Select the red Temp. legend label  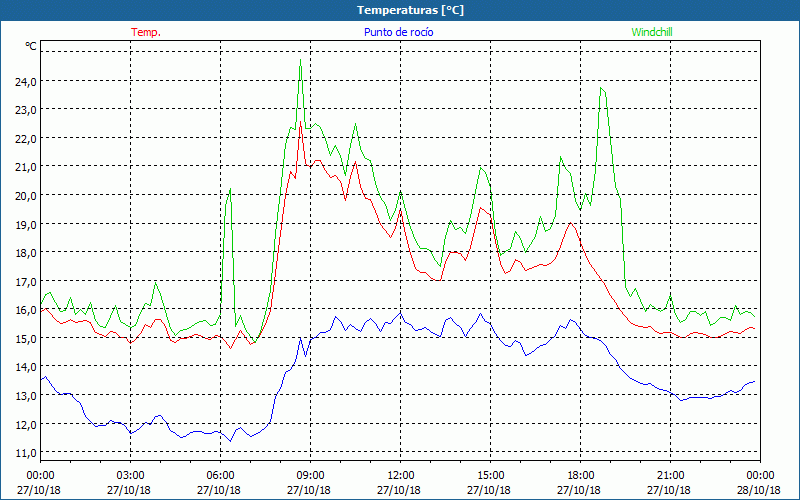146,32
